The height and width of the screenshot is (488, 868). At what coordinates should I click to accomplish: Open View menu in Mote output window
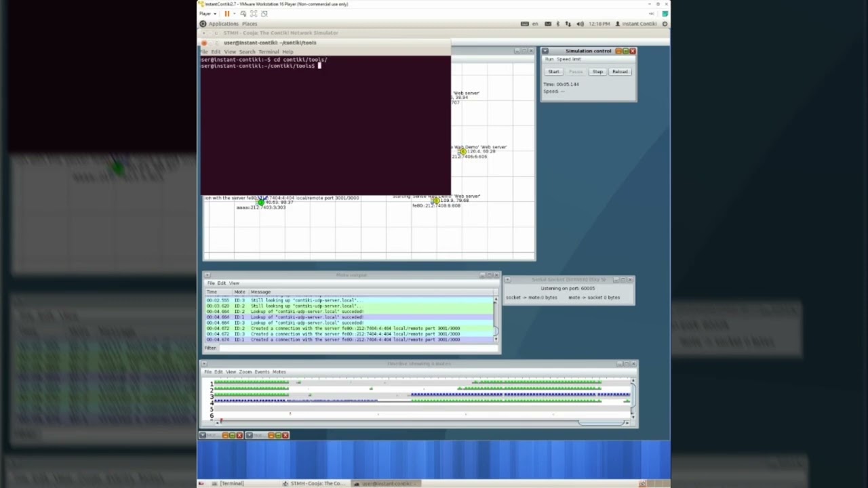(x=234, y=283)
